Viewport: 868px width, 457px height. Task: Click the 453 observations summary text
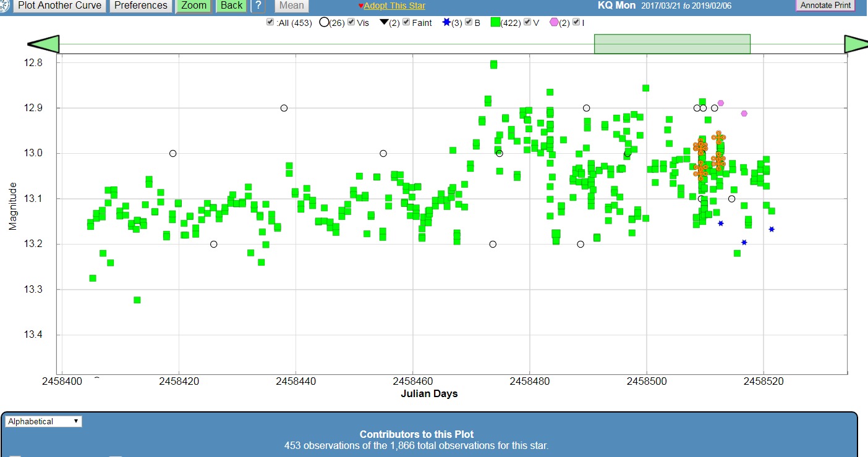click(x=417, y=445)
